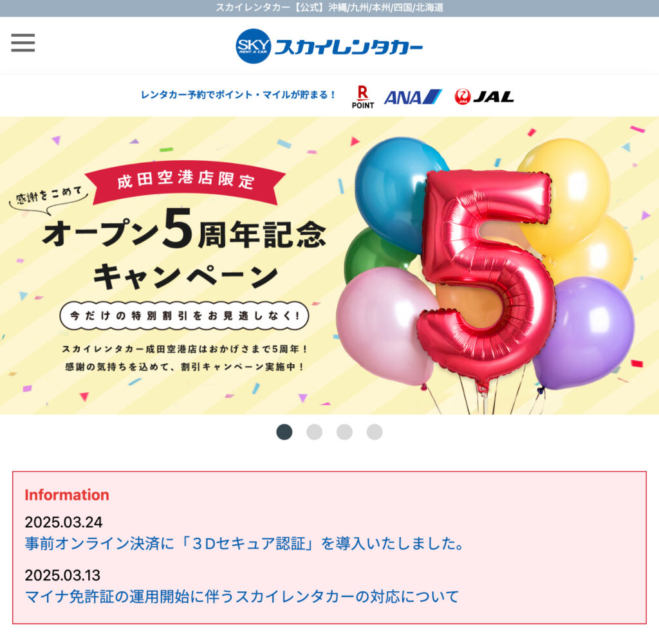Select the first carousel slide dot
This screenshot has height=644, width=659.
tap(284, 432)
